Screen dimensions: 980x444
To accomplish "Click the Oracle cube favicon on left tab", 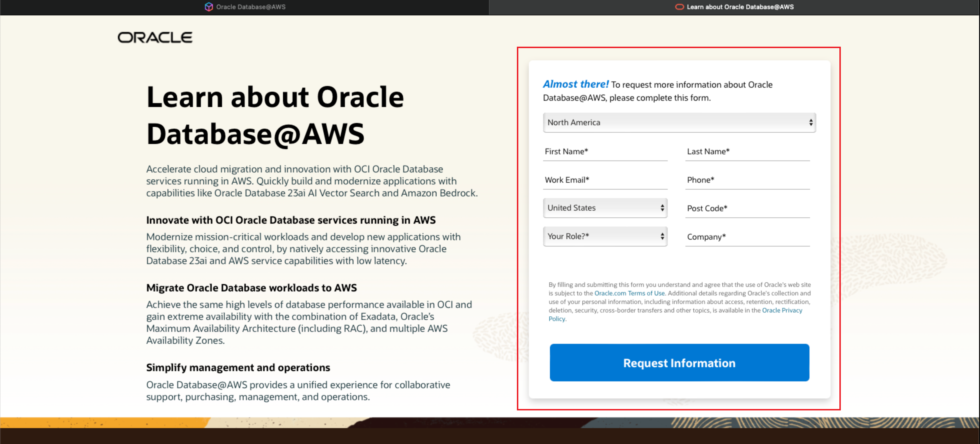I will coord(208,7).
